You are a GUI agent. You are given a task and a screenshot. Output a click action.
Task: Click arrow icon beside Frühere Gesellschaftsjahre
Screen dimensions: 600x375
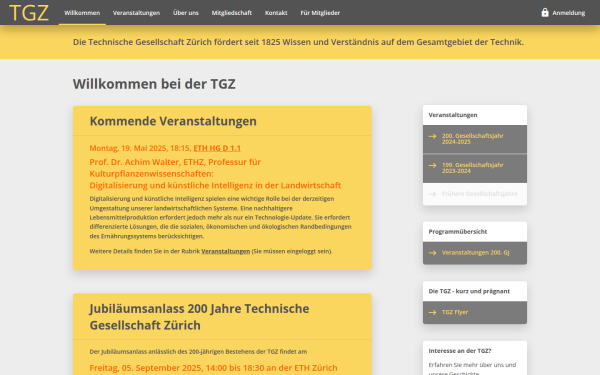pos(432,194)
